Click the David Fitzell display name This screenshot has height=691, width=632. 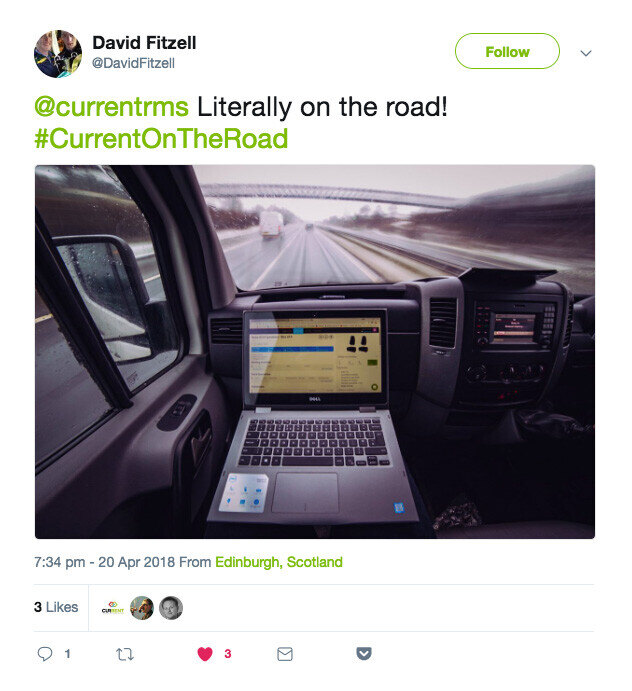pos(144,43)
